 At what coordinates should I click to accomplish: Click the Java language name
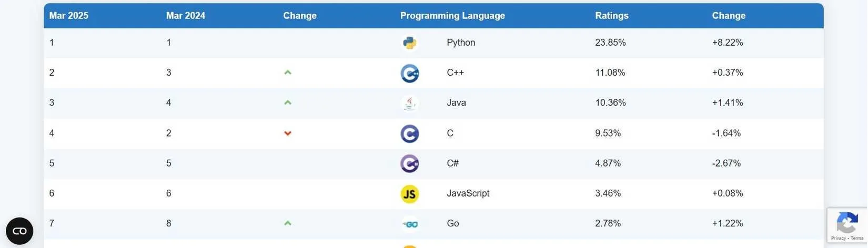[457, 102]
